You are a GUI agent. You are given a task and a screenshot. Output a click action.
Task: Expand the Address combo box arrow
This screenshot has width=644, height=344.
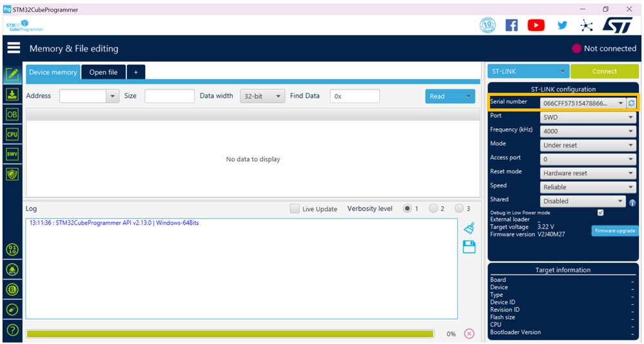(x=113, y=96)
